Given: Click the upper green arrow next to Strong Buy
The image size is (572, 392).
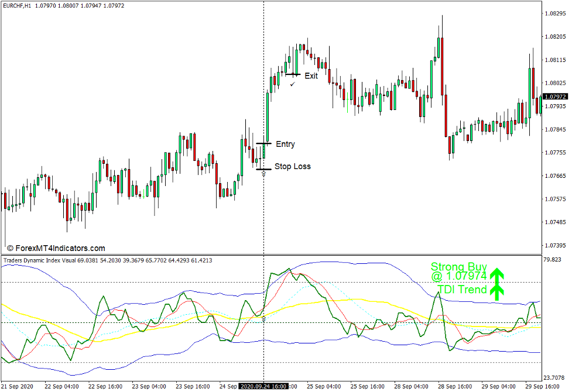Looking at the screenshot, I should tap(497, 274).
